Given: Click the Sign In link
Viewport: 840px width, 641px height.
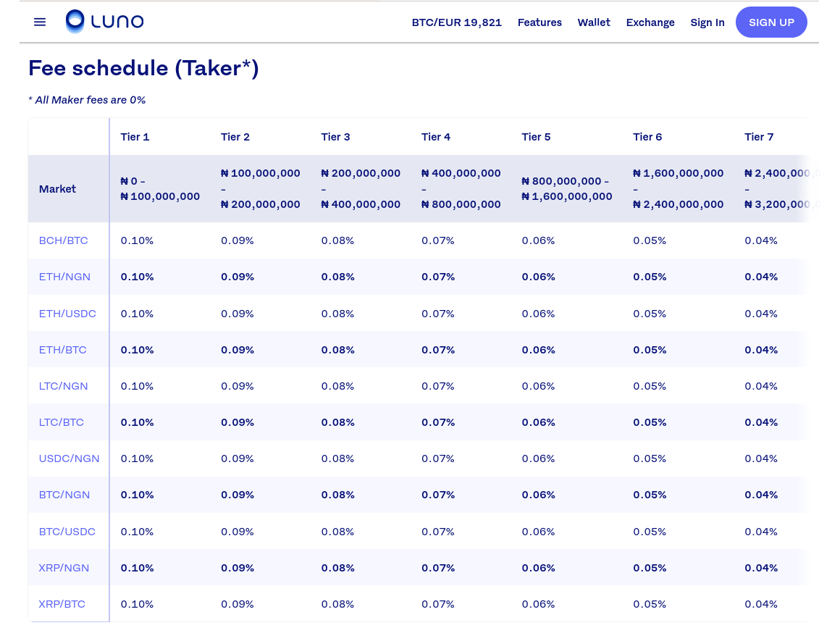Looking at the screenshot, I should 707,22.
